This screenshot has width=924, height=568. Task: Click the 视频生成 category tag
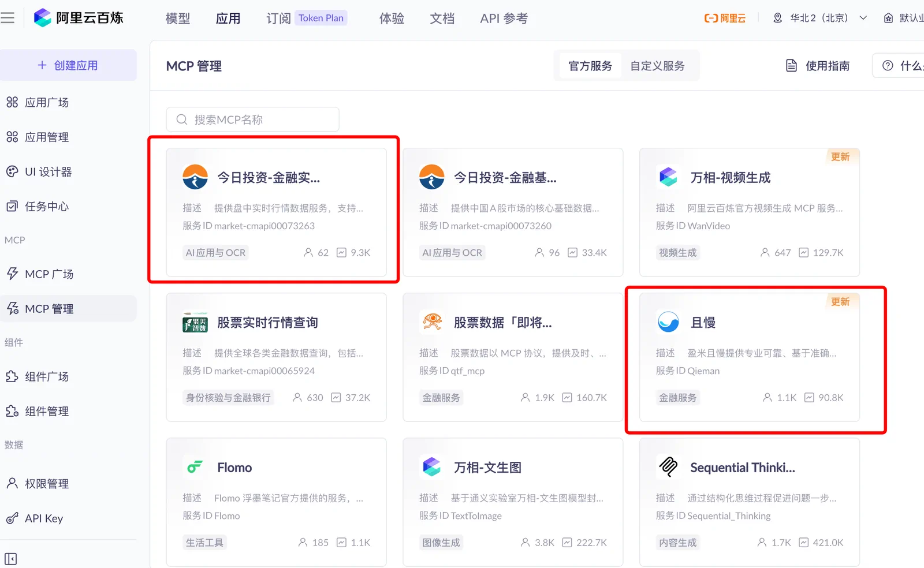pos(678,252)
